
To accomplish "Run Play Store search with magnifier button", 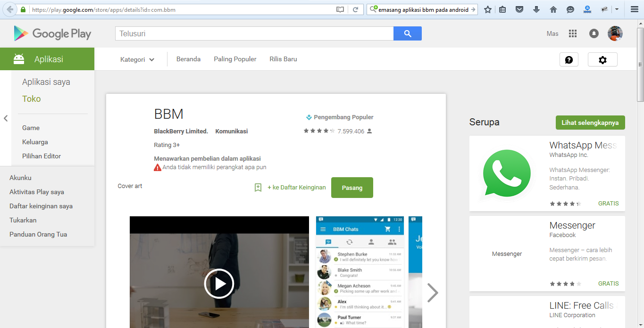I will tap(408, 33).
